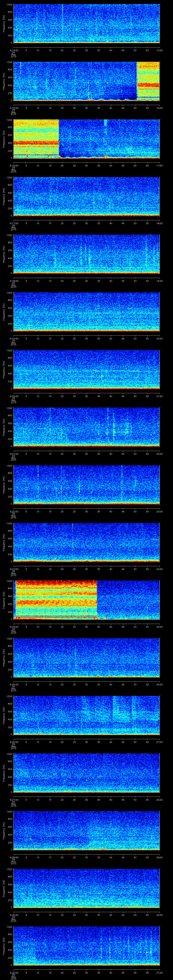This screenshot has width=173, height=980.
Task: Select the spectrogram panel starting at 6:18:00
Action: pyautogui.click(x=87, y=254)
